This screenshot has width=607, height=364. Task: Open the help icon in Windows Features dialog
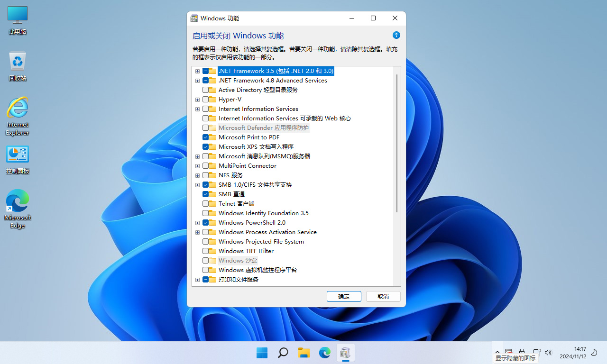396,35
